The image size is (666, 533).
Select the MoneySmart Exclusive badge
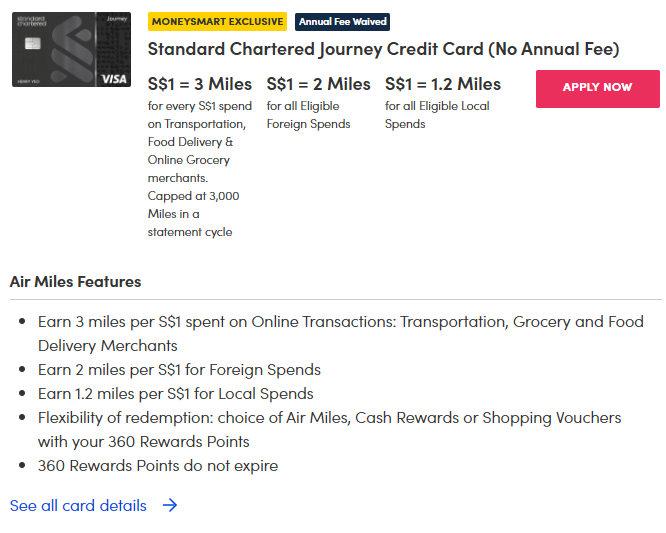click(x=217, y=21)
